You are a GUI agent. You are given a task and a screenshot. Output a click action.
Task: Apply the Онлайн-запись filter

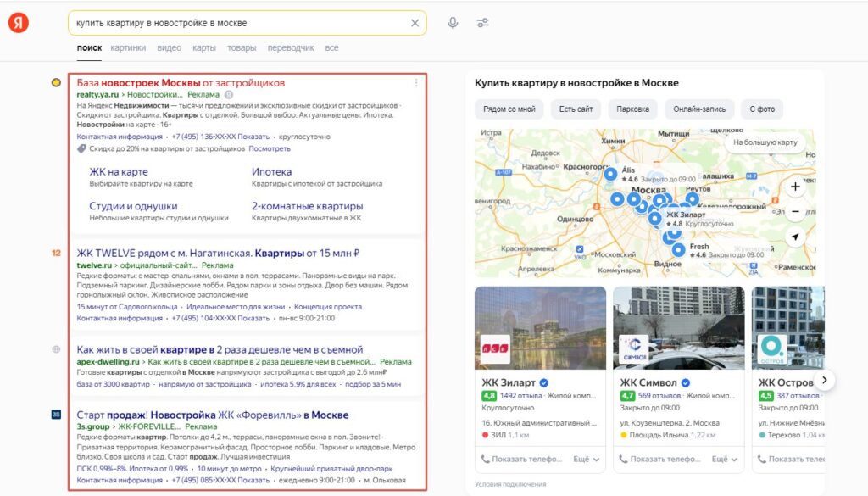pos(699,109)
